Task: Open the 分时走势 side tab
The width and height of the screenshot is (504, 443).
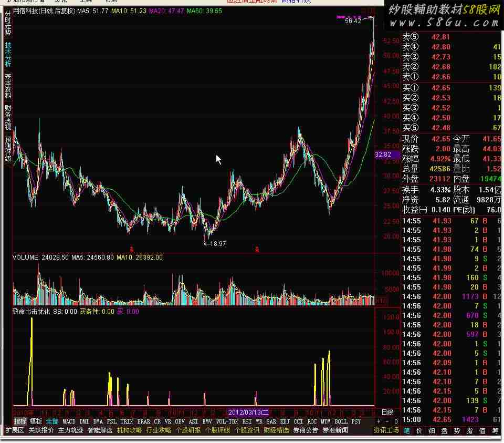Action: pyautogui.click(x=8, y=23)
